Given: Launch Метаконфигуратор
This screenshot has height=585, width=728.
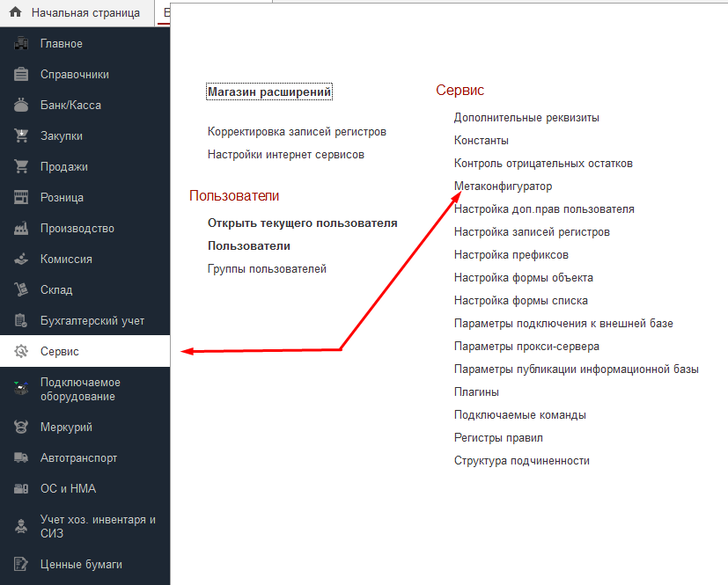Looking at the screenshot, I should point(503,186).
